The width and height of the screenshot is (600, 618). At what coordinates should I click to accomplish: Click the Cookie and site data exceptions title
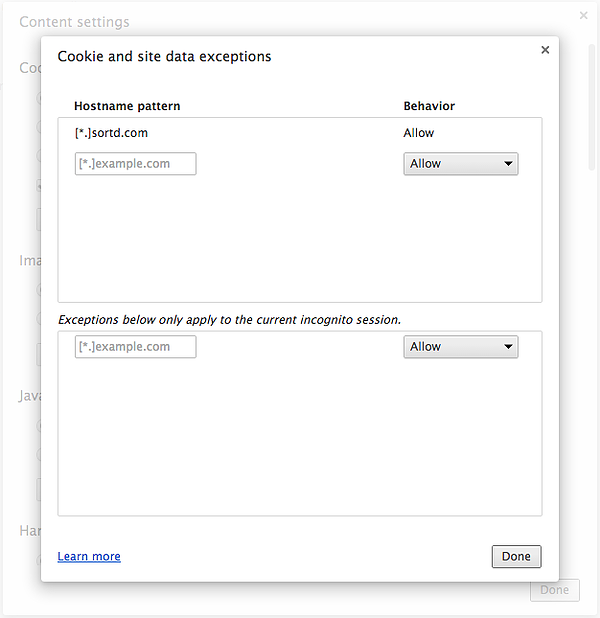click(x=164, y=57)
